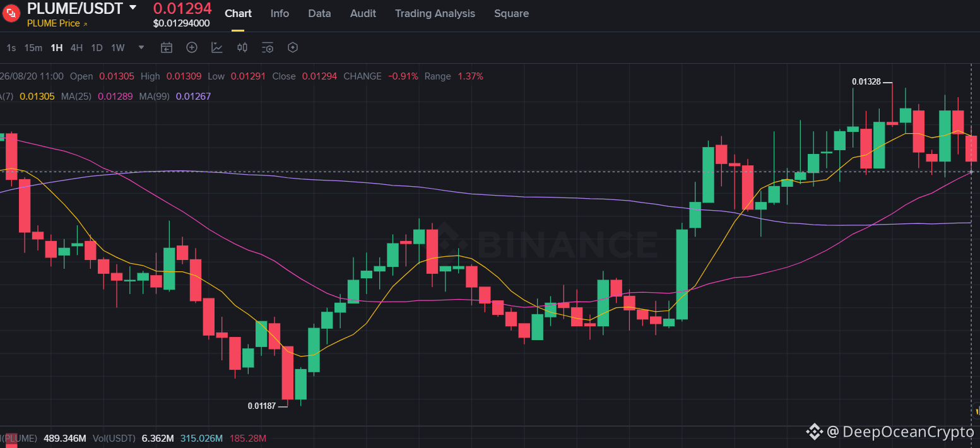The height and width of the screenshot is (448, 980).
Task: Click the Vol(USDT) 6.362M value
Action: pyautogui.click(x=158, y=438)
